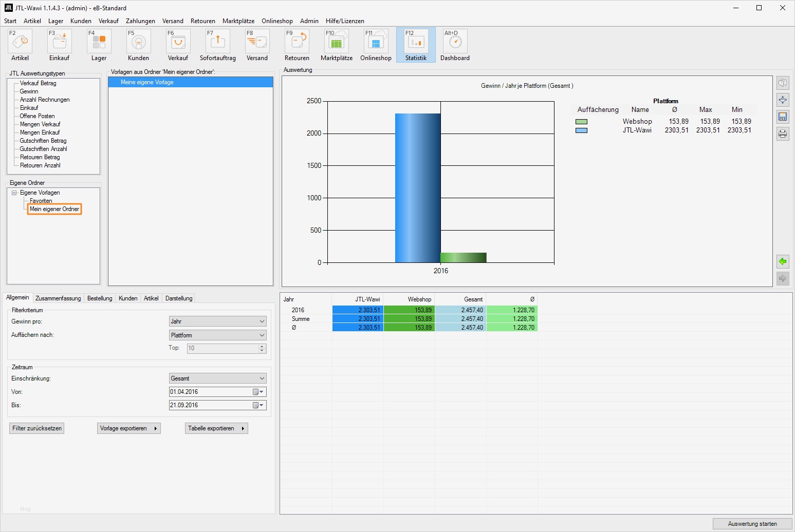Open the Admin menu
795x532 pixels.
coord(309,21)
